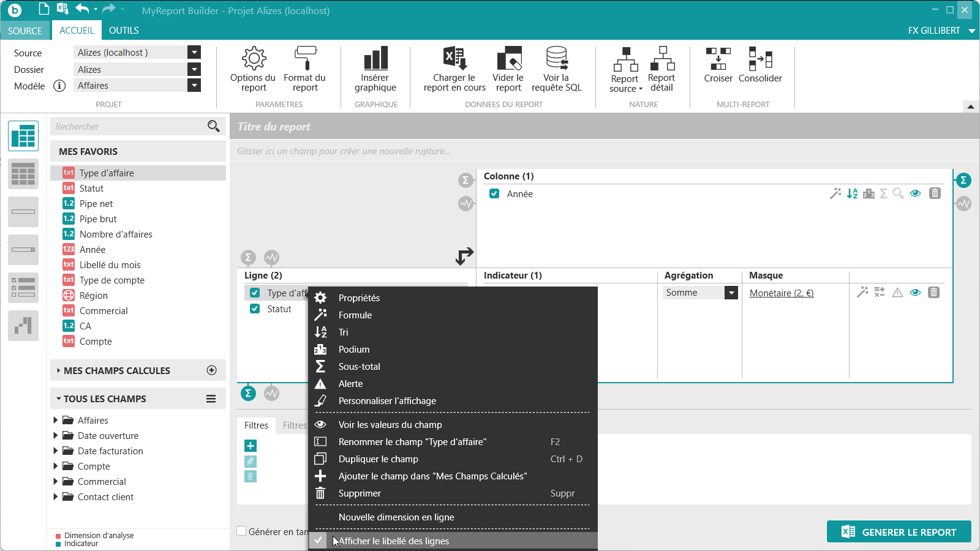The width and height of the screenshot is (980, 551).
Task: Uncheck the Statut row checkbox
Action: pyautogui.click(x=255, y=309)
